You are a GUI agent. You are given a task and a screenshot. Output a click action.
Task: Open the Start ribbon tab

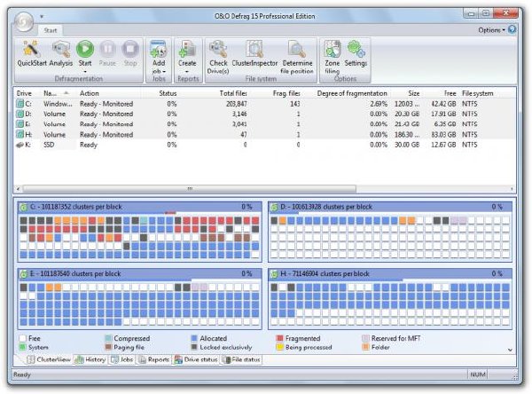[x=51, y=30]
